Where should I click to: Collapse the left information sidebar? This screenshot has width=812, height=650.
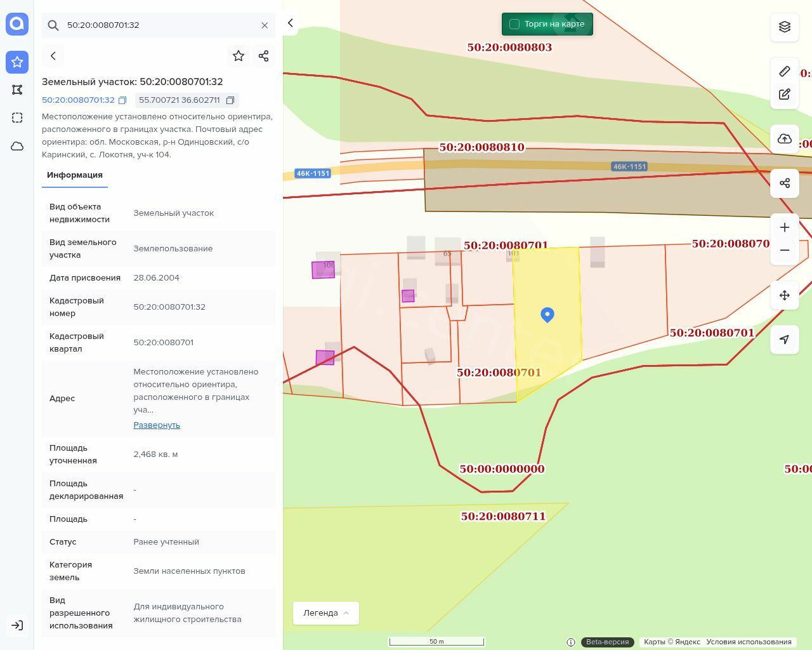(291, 23)
